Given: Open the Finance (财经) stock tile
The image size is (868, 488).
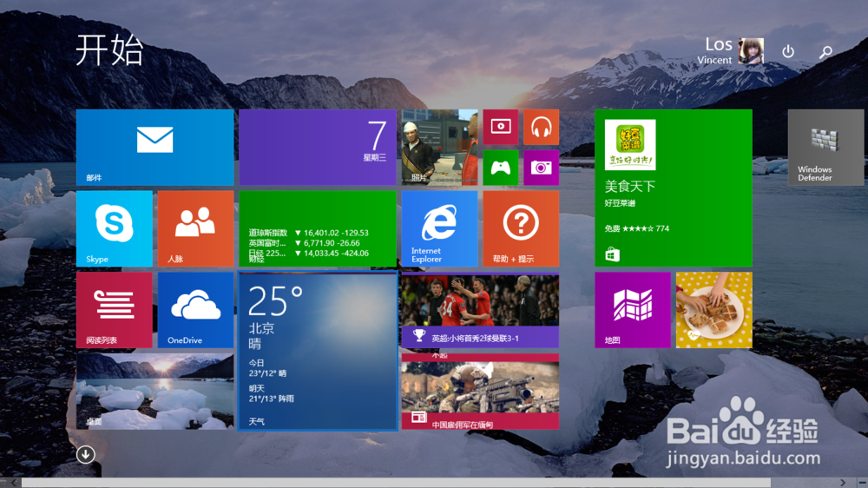Looking at the screenshot, I should pos(318,228).
